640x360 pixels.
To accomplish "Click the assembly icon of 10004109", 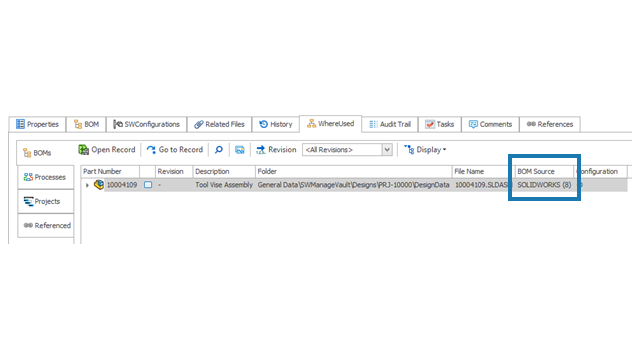I will [99, 185].
